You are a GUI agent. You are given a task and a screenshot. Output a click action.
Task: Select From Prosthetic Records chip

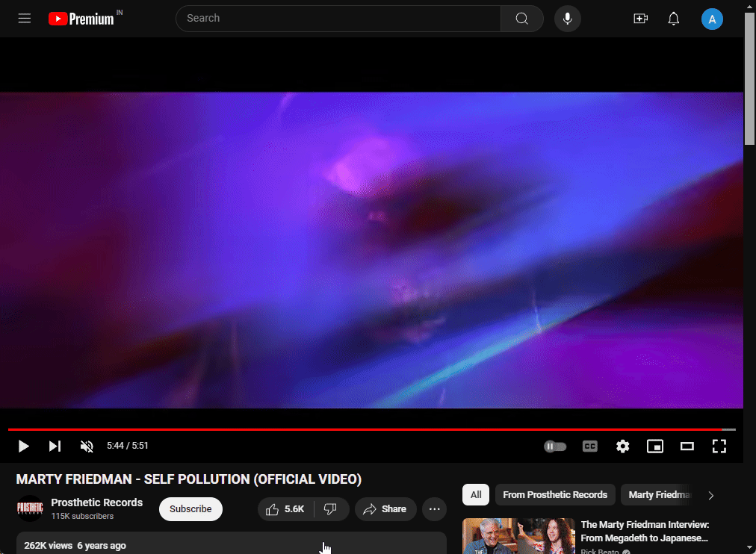[x=555, y=495]
